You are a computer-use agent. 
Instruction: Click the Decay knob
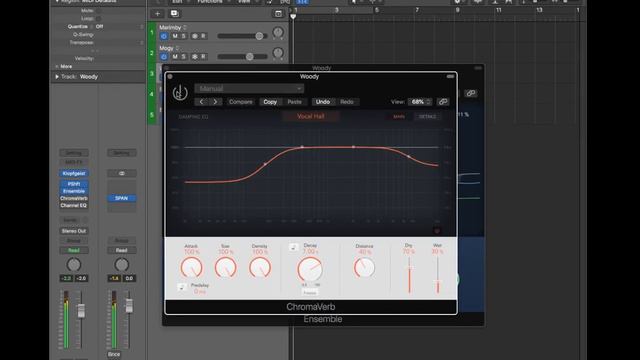click(x=310, y=269)
